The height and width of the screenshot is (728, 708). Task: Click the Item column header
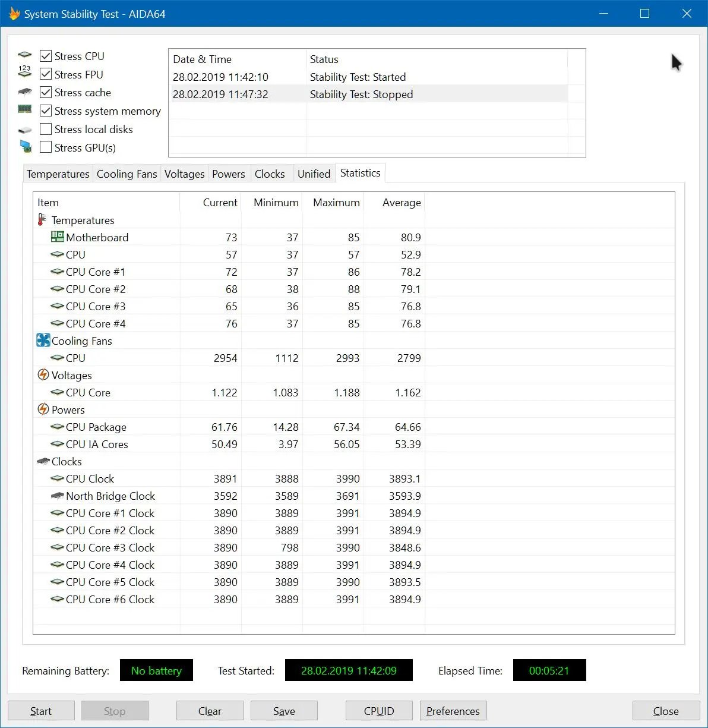coord(106,202)
